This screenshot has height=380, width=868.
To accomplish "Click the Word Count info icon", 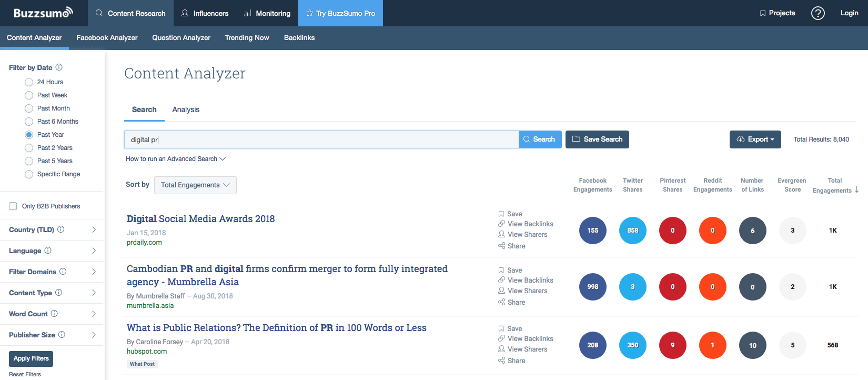I will [x=54, y=314].
